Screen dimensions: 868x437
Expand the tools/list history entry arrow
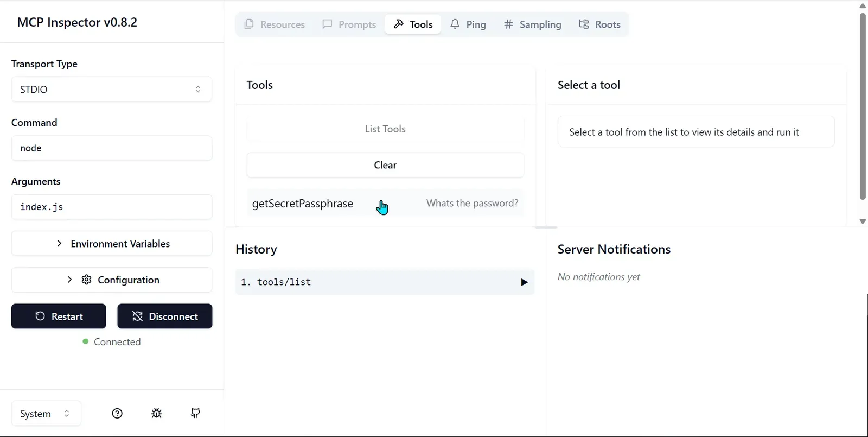[x=524, y=282]
